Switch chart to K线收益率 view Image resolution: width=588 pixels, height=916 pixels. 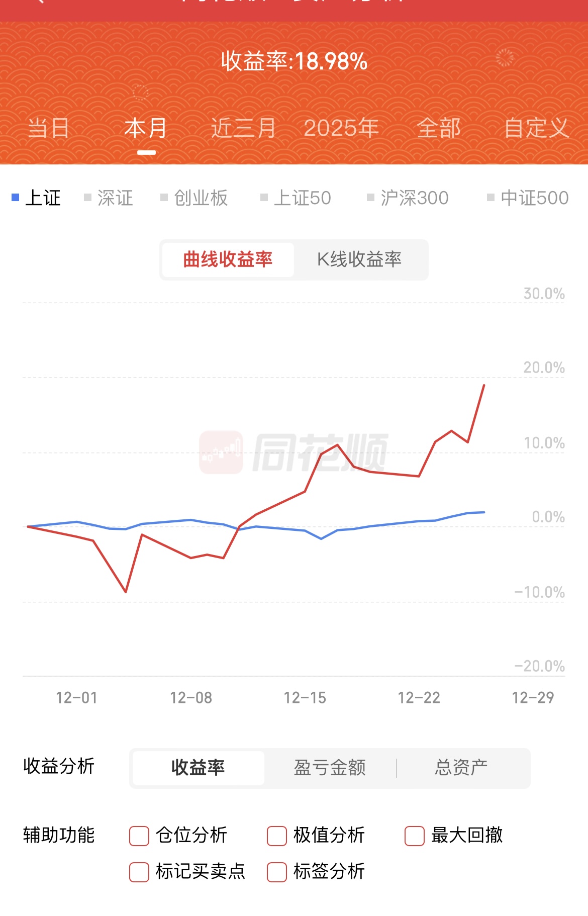coord(359,259)
